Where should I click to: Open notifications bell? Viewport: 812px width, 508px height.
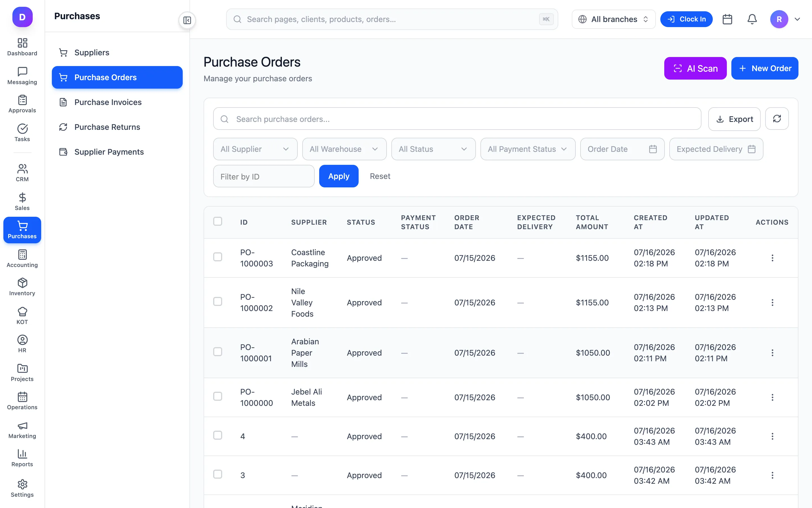pos(752,19)
